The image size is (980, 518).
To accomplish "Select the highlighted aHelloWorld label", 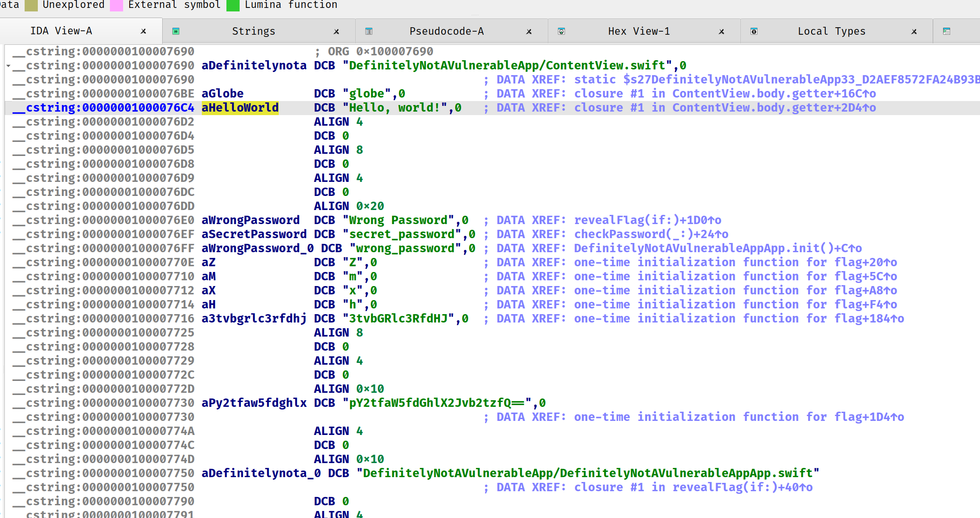I will (240, 108).
